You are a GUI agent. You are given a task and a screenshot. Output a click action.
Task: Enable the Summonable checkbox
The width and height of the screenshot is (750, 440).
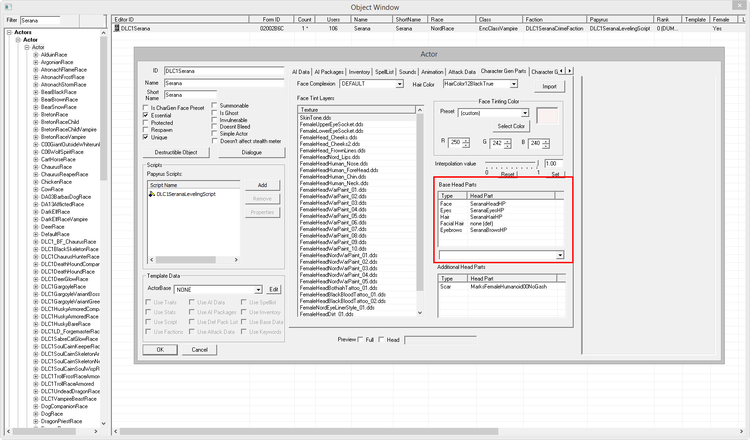click(215, 105)
